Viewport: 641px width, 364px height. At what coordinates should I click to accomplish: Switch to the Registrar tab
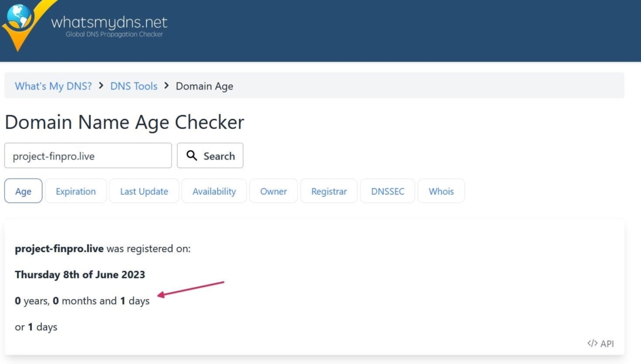click(x=329, y=191)
